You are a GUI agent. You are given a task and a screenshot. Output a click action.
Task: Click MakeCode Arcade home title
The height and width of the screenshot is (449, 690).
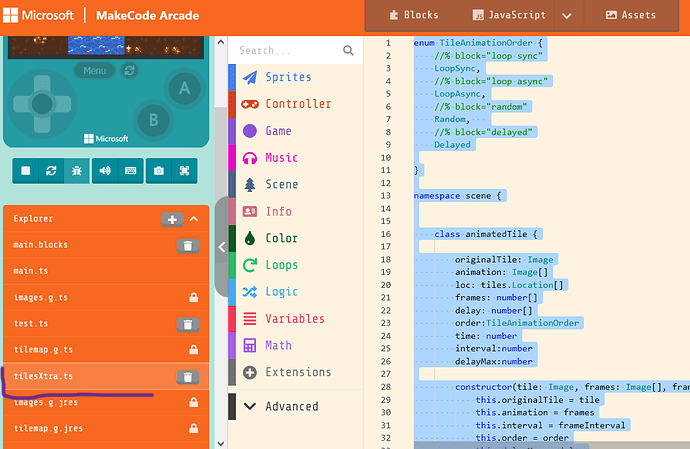point(147,15)
